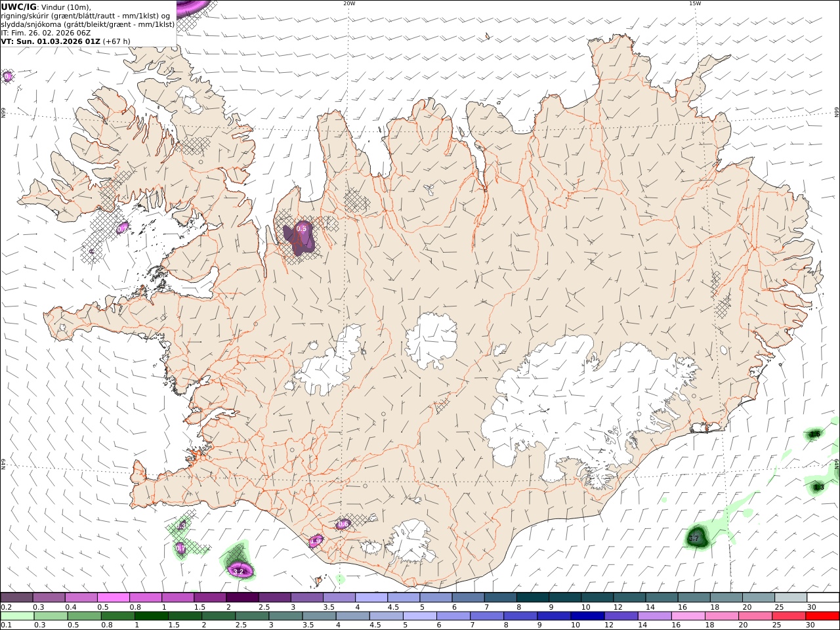Select the light pink lower swatch above 16
This screenshot has height=630, width=840.
pos(688,616)
